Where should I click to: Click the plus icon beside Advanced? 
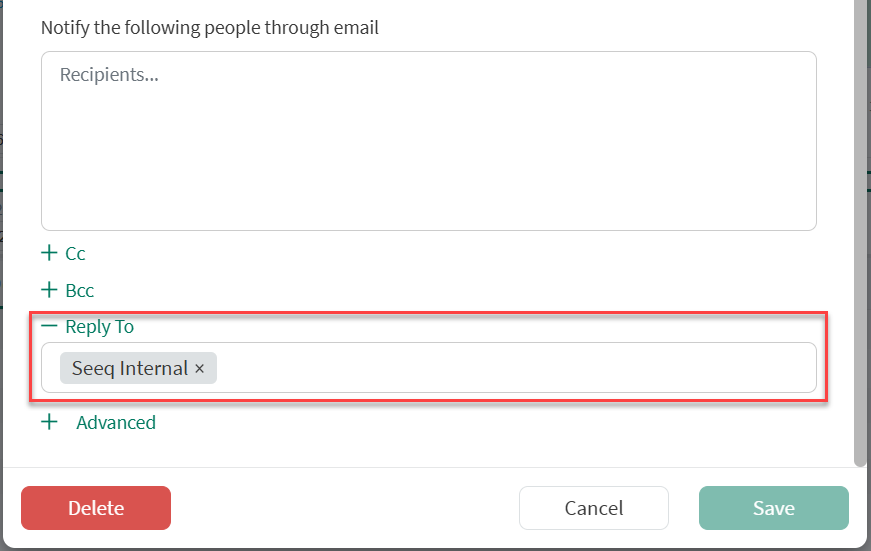49,422
